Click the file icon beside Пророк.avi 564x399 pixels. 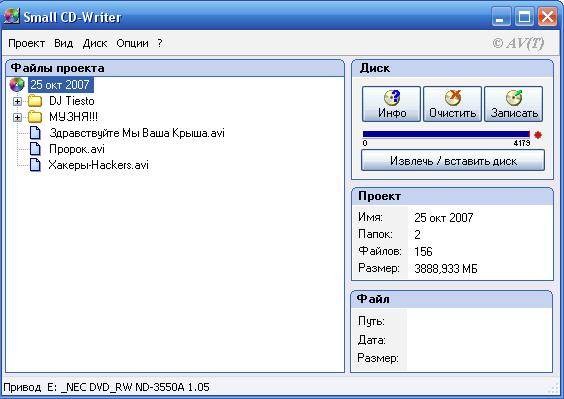(35, 149)
